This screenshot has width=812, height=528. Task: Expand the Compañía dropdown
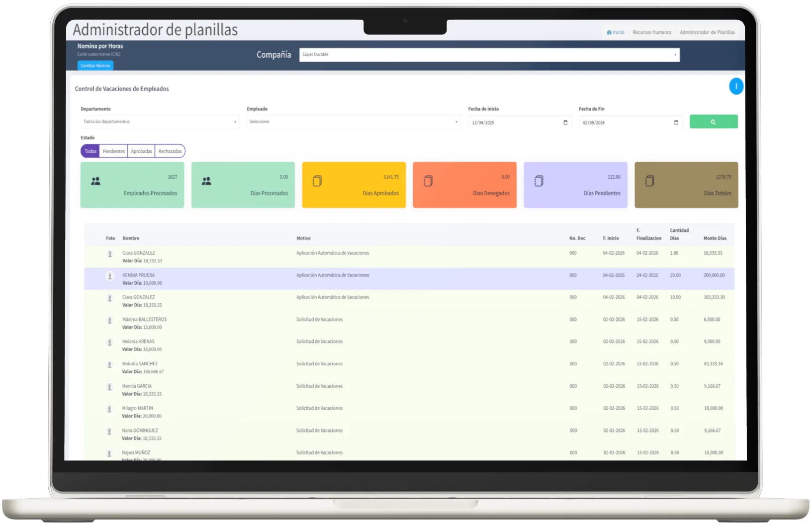489,55
